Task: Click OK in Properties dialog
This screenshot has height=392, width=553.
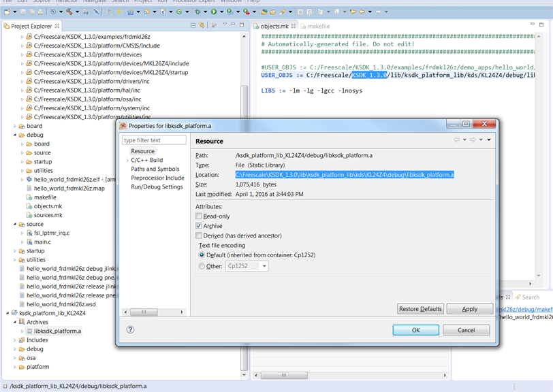Action: pyautogui.click(x=416, y=330)
